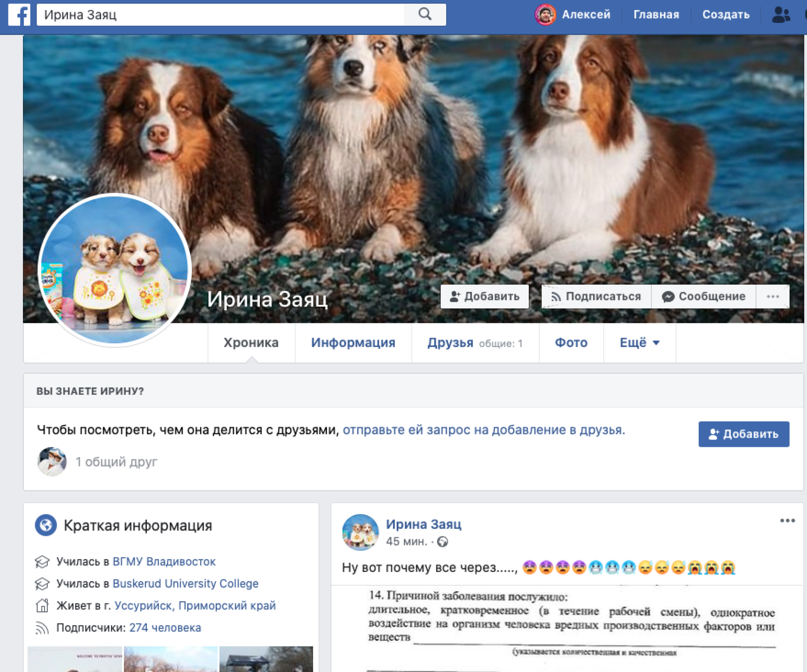Screen dimensions: 807x672
Task: Click the Краткая информация globe icon
Action: [x=46, y=525]
